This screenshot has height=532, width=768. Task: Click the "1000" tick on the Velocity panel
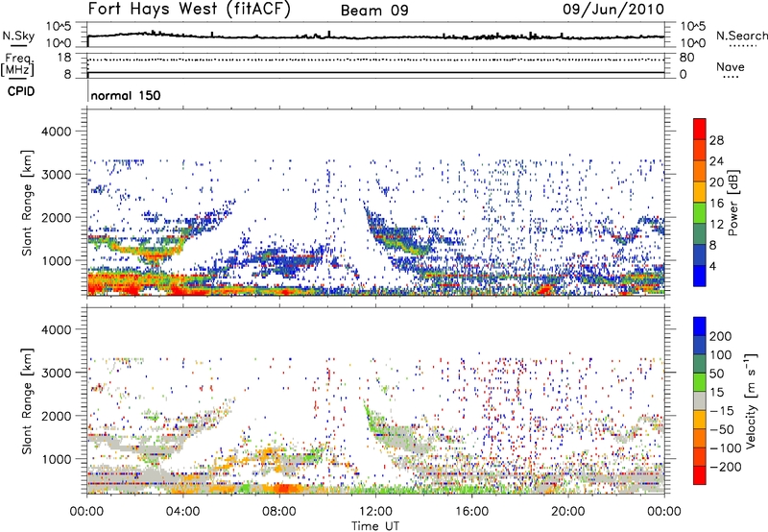(x=57, y=459)
